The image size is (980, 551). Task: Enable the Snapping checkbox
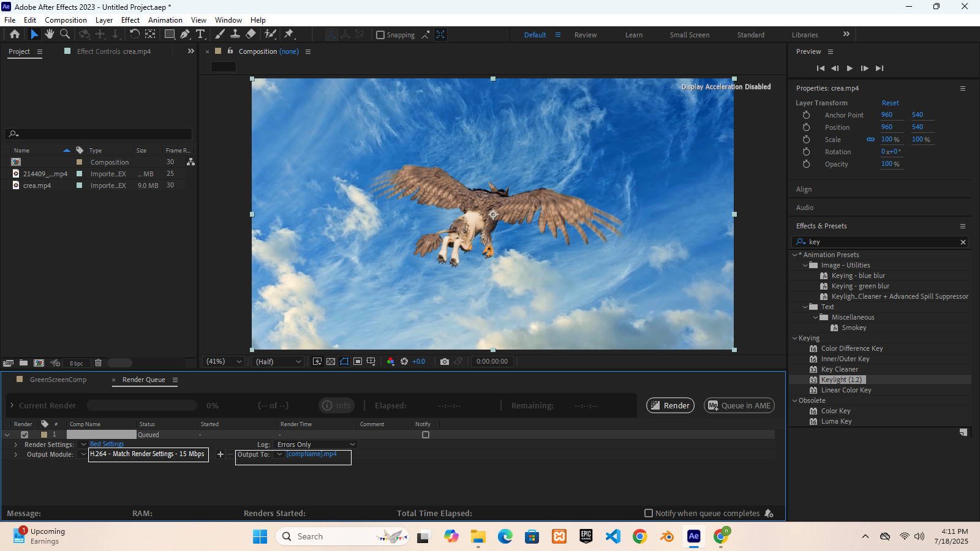[x=380, y=35]
